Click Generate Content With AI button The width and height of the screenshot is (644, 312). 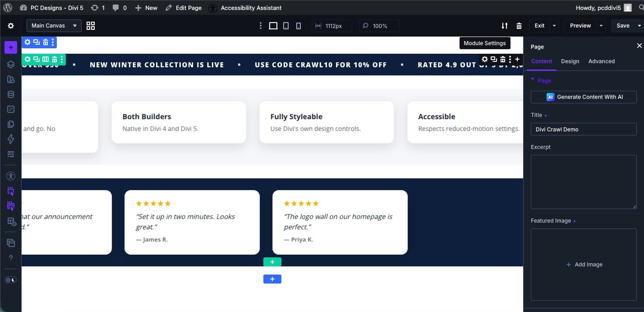click(584, 97)
